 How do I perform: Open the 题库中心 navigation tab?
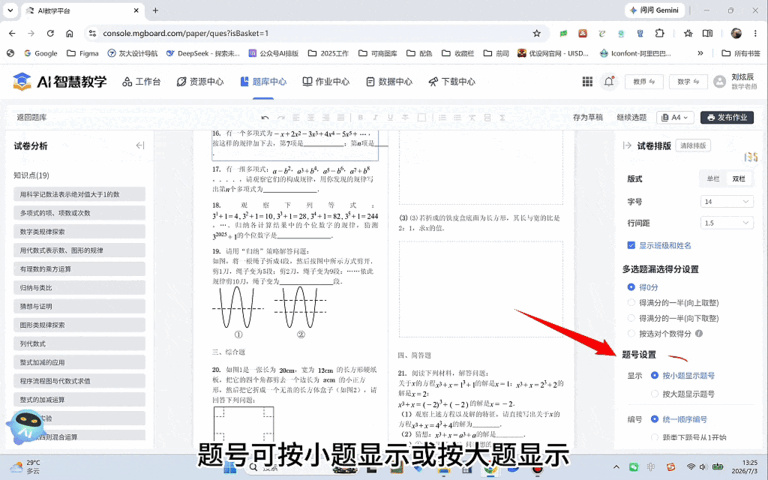(x=263, y=82)
